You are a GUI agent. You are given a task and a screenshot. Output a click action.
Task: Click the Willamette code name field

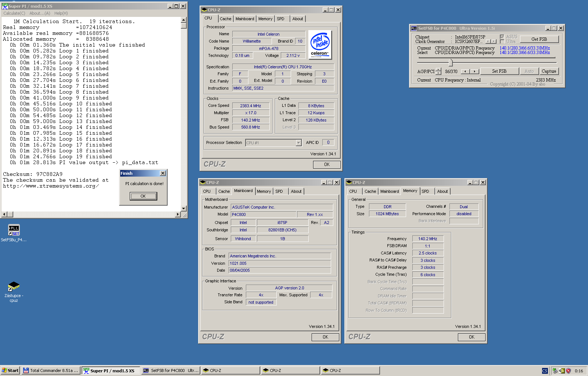(252, 41)
